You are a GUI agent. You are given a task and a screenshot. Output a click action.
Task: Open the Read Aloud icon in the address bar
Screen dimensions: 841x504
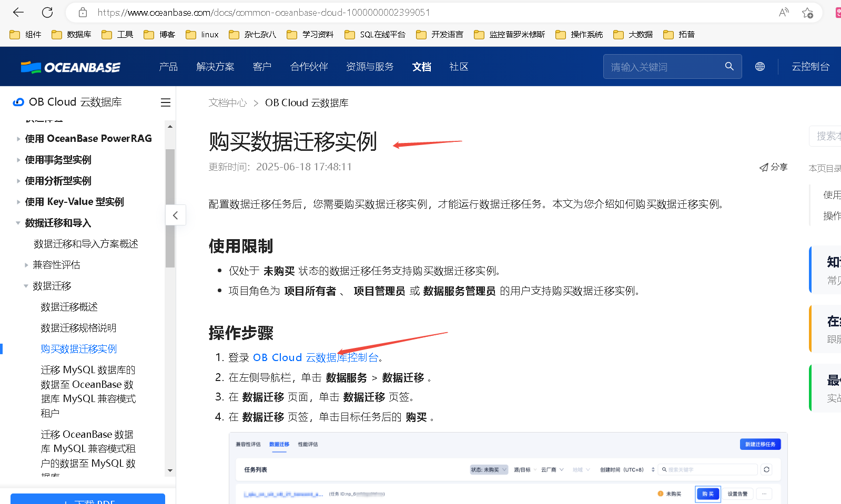[784, 12]
